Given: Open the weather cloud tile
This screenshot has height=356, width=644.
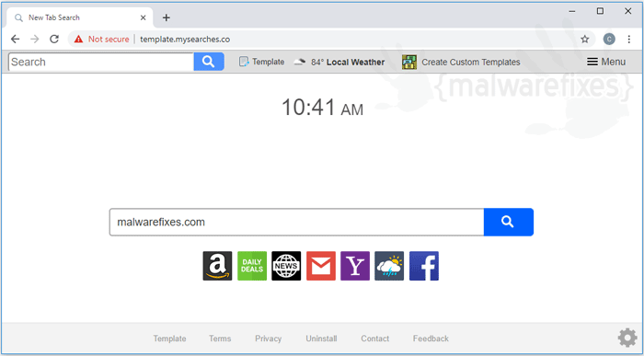Looking at the screenshot, I should 389,266.
